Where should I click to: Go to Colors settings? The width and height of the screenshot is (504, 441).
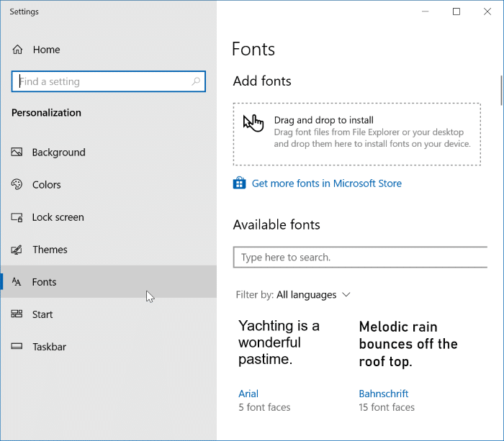click(108, 184)
